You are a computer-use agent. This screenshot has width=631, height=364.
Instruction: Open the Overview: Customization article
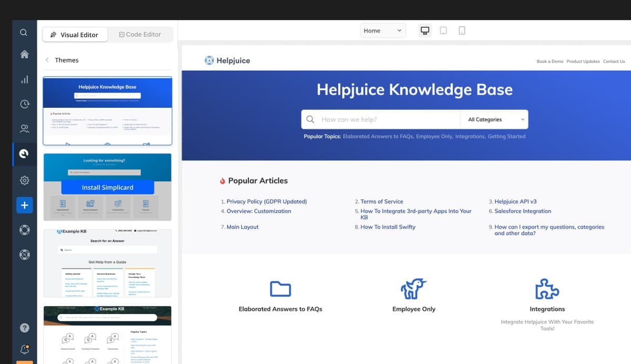(x=259, y=211)
